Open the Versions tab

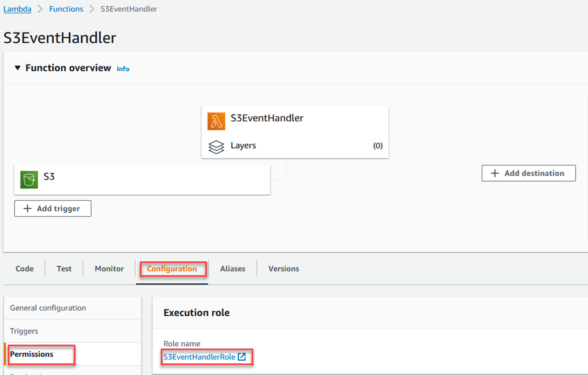tap(284, 269)
